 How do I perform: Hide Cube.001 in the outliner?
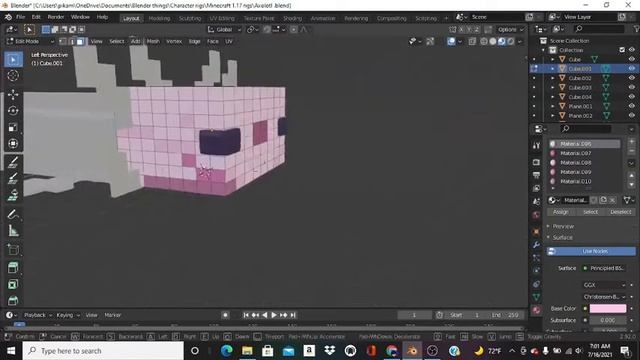click(631, 69)
